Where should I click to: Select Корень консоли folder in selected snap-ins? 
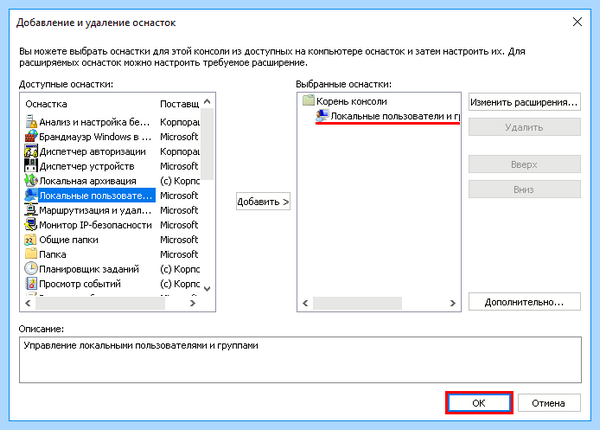tap(345, 101)
